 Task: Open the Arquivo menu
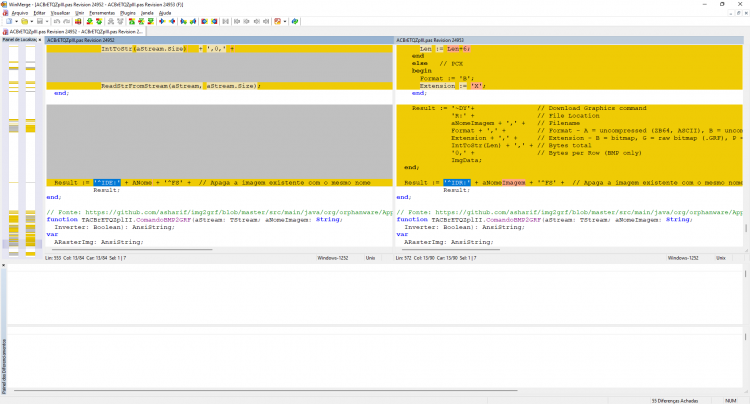coord(20,13)
